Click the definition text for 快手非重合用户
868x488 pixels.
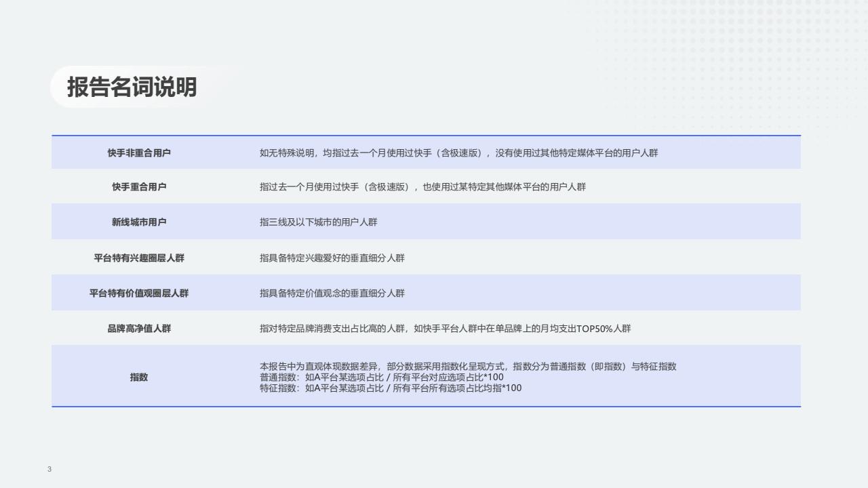(x=458, y=153)
